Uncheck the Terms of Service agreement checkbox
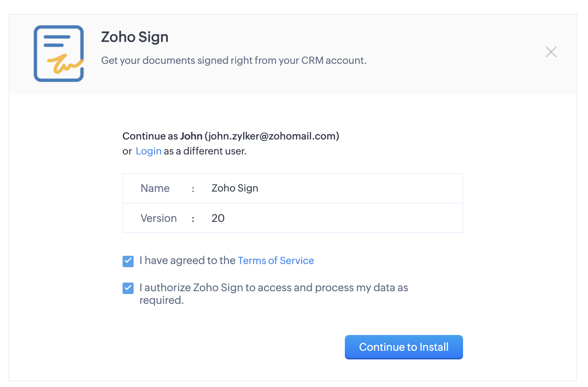Viewport: 588px width, 387px height. [128, 261]
